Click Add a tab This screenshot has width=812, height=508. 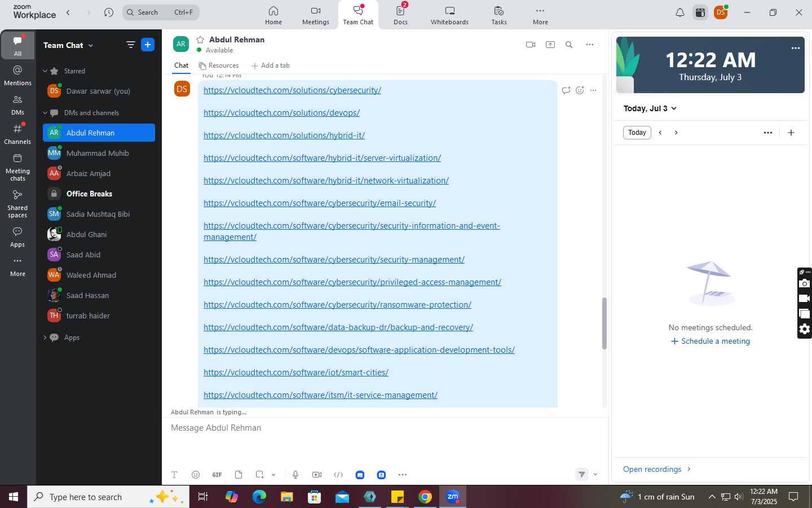pyautogui.click(x=271, y=65)
